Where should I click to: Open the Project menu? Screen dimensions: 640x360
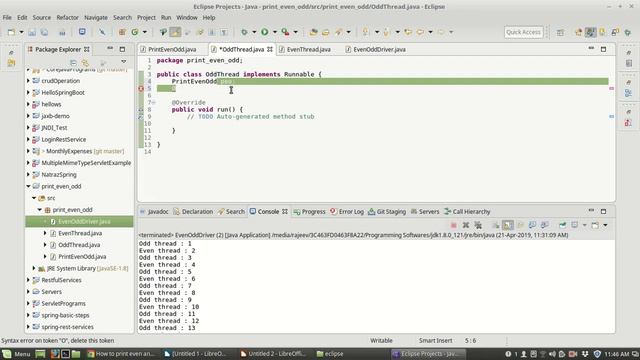[146, 18]
